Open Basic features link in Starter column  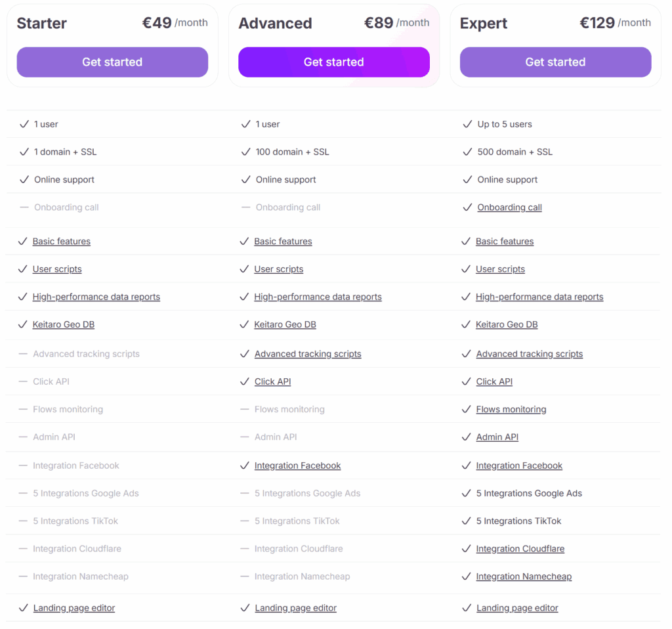62,242
